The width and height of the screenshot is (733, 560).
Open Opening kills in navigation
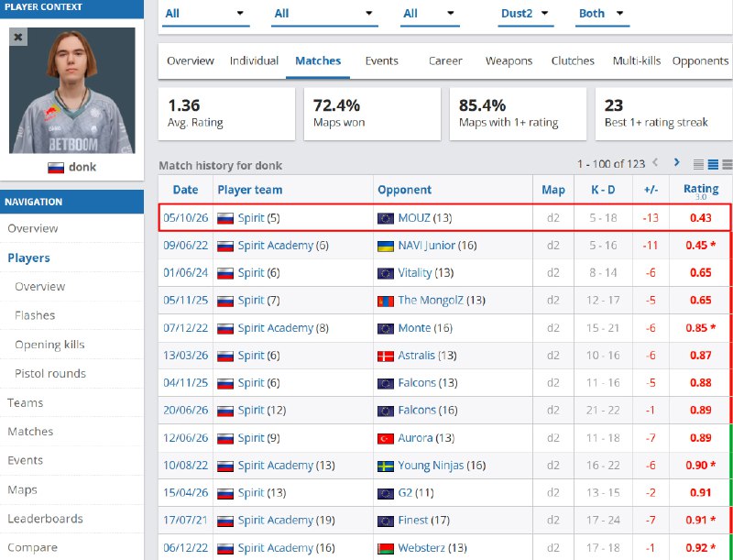click(x=49, y=345)
